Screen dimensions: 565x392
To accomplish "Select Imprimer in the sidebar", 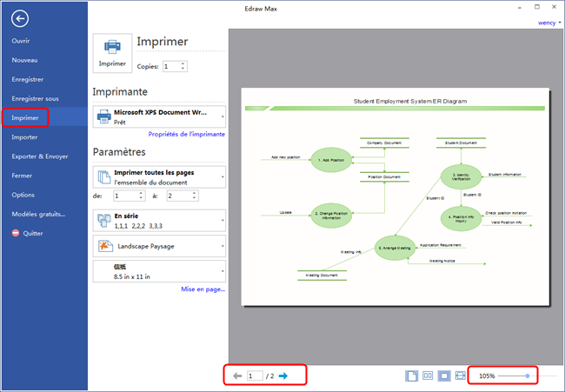I will (25, 118).
